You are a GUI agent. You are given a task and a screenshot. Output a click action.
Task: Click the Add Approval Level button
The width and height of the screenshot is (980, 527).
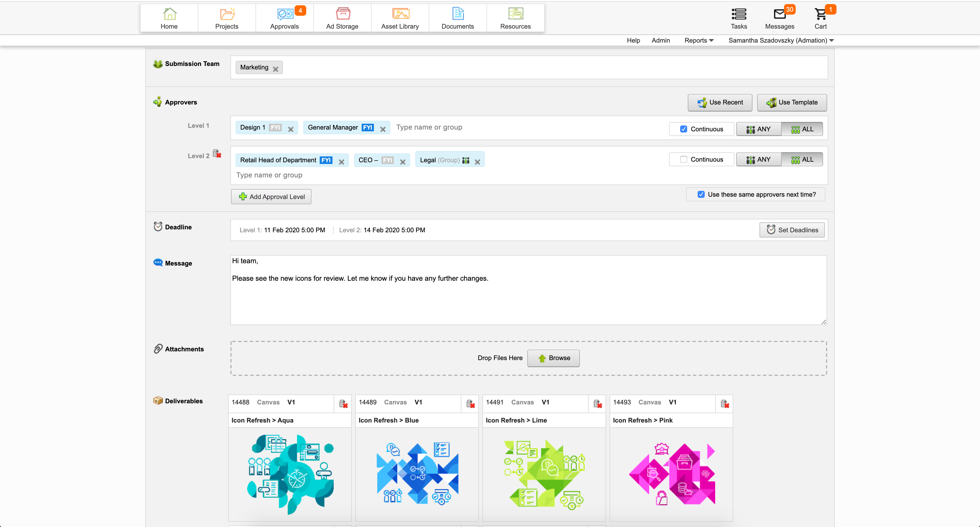tap(271, 197)
